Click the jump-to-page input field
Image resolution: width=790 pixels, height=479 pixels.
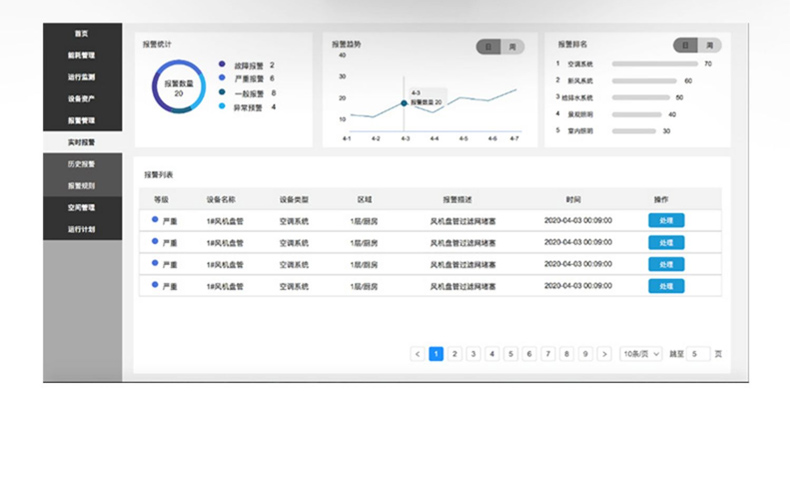[x=698, y=354]
